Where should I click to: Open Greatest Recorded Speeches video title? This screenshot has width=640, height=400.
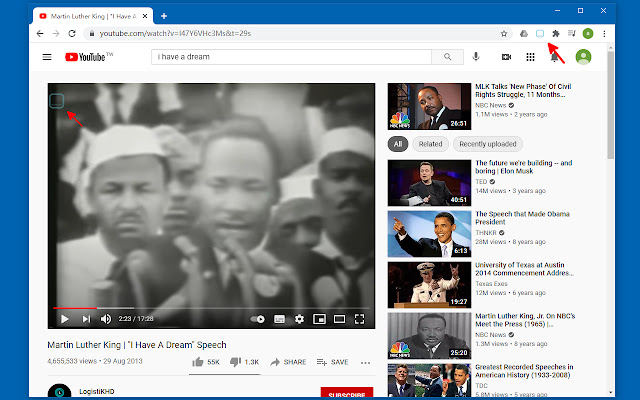(524, 371)
